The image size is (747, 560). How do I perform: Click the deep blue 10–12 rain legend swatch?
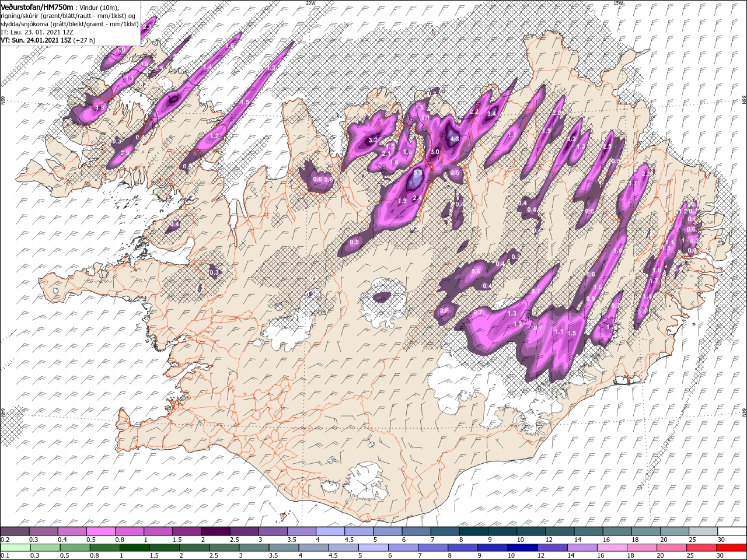click(x=522, y=548)
